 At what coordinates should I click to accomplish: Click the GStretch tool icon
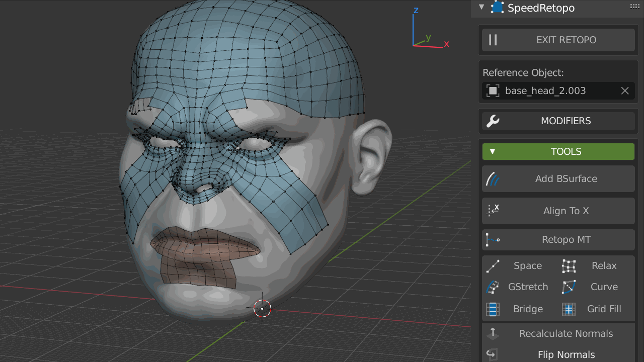pos(493,287)
